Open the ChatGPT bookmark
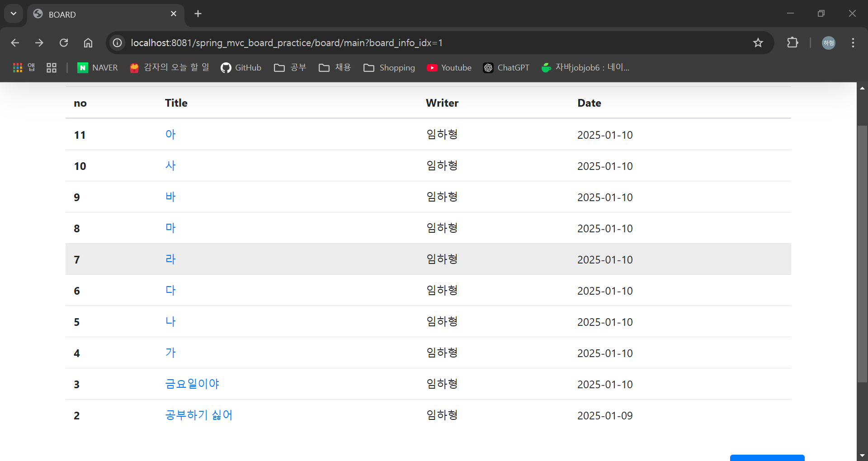 [506, 67]
